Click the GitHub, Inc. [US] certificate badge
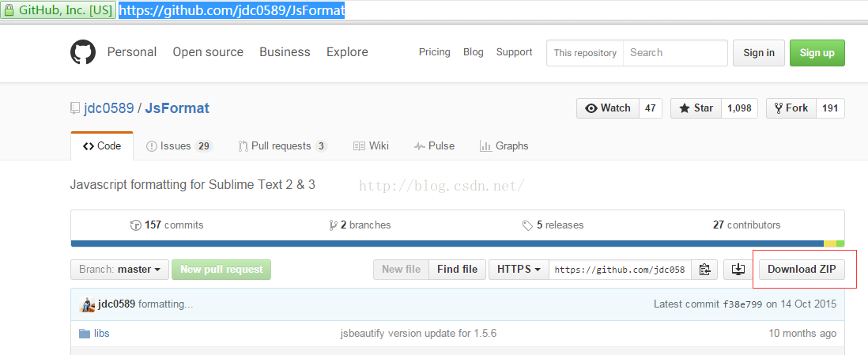 [58, 10]
